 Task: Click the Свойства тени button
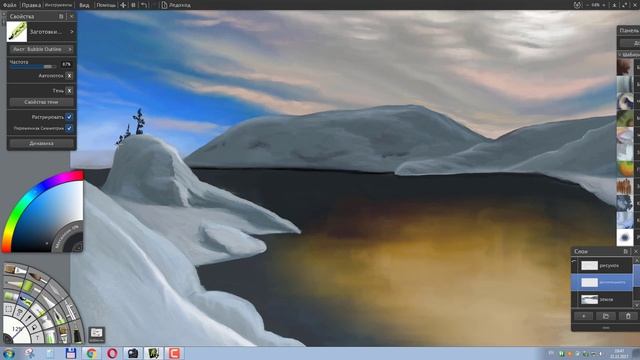(41, 102)
